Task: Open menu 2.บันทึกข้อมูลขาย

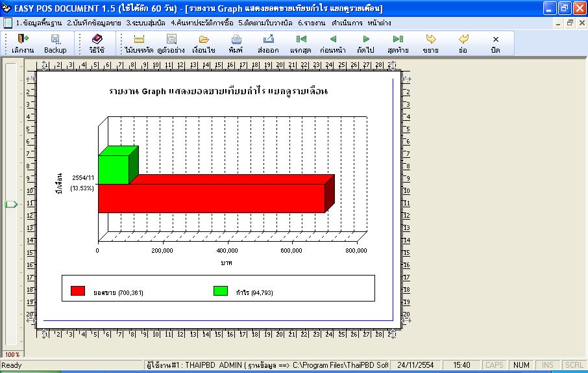Action: (x=93, y=23)
